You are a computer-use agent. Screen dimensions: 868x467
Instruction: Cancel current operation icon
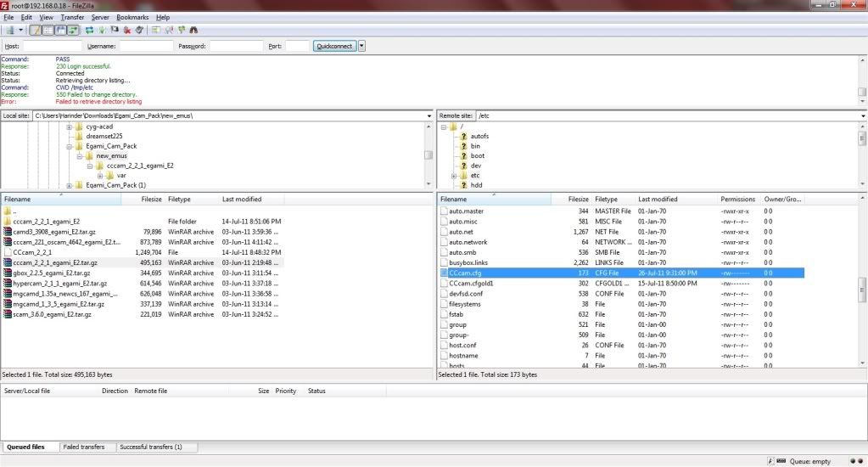coord(115,30)
